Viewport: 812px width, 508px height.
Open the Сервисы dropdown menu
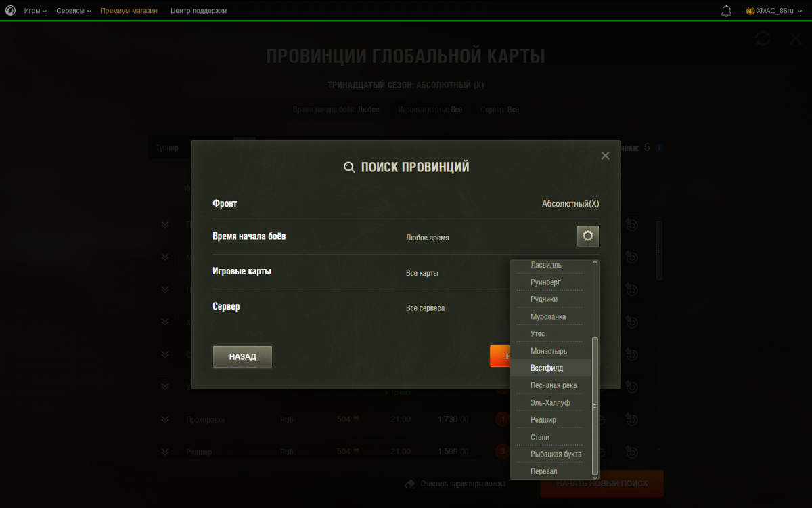[74, 11]
